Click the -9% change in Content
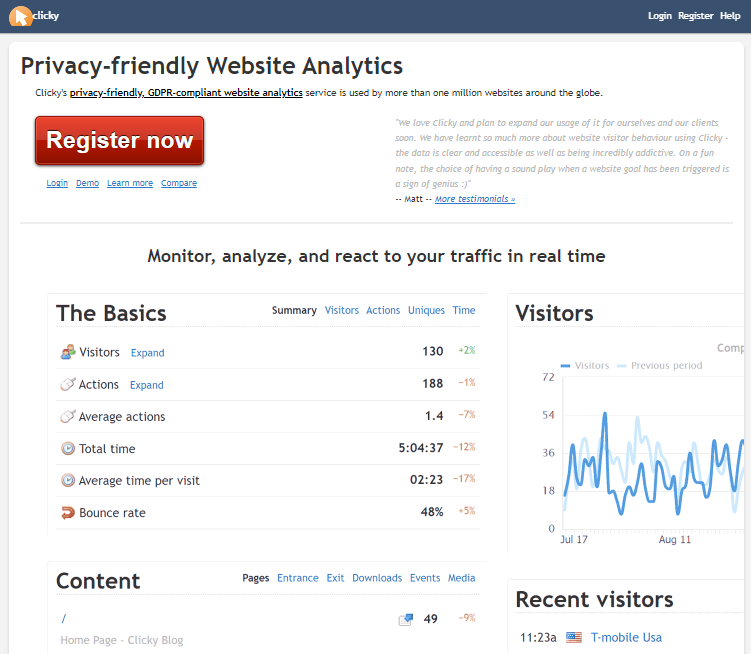This screenshot has height=654, width=751. pyautogui.click(x=467, y=618)
